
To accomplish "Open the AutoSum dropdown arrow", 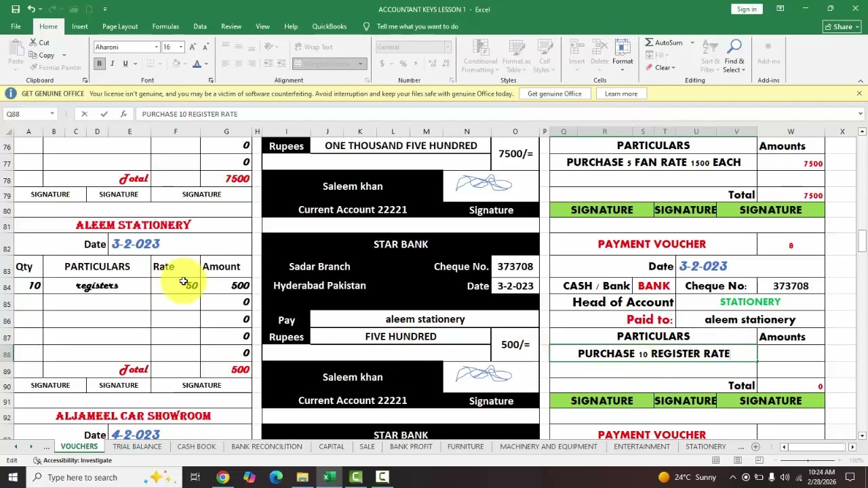I will coord(692,43).
